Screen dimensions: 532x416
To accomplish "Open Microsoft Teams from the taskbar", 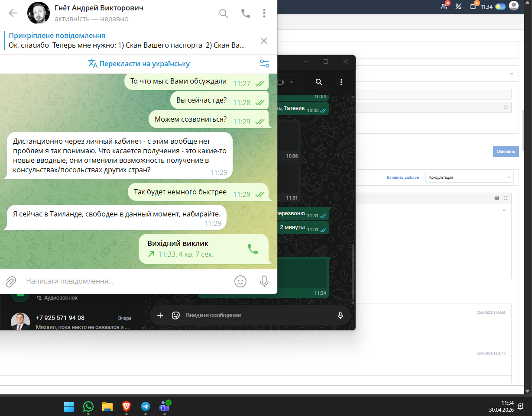I will [165, 406].
